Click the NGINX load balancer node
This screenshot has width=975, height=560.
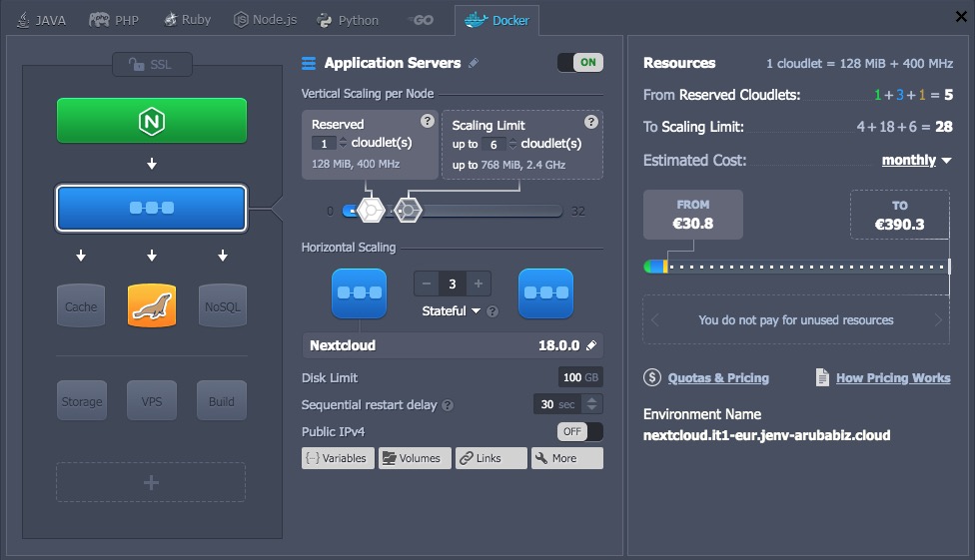click(151, 121)
